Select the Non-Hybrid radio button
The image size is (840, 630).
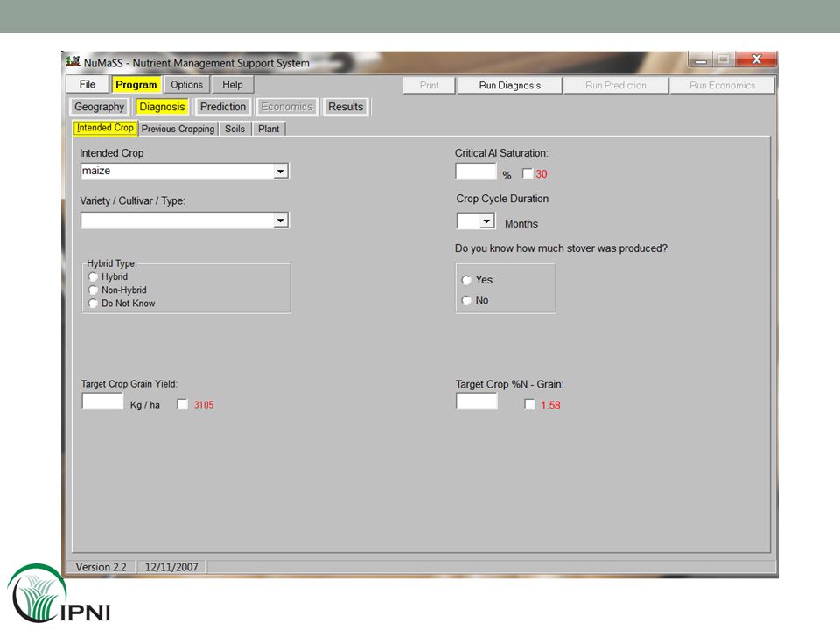[94, 290]
